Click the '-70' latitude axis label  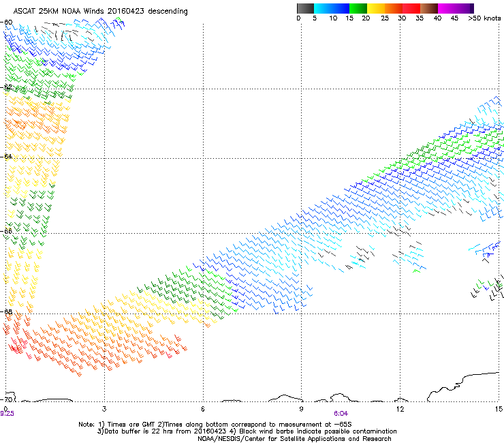pos(6,399)
